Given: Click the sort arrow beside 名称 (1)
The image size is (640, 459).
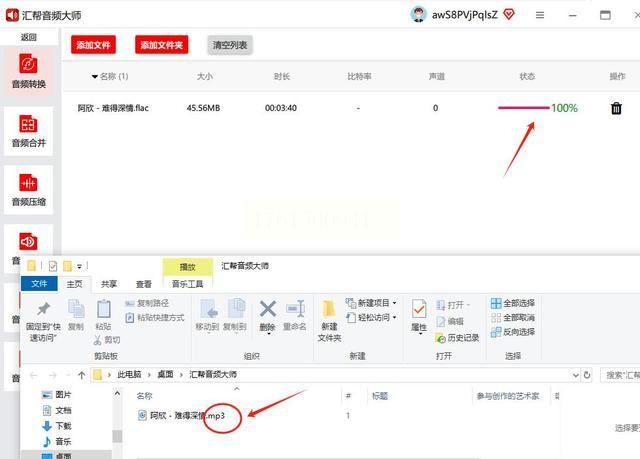Looking at the screenshot, I should [x=95, y=76].
